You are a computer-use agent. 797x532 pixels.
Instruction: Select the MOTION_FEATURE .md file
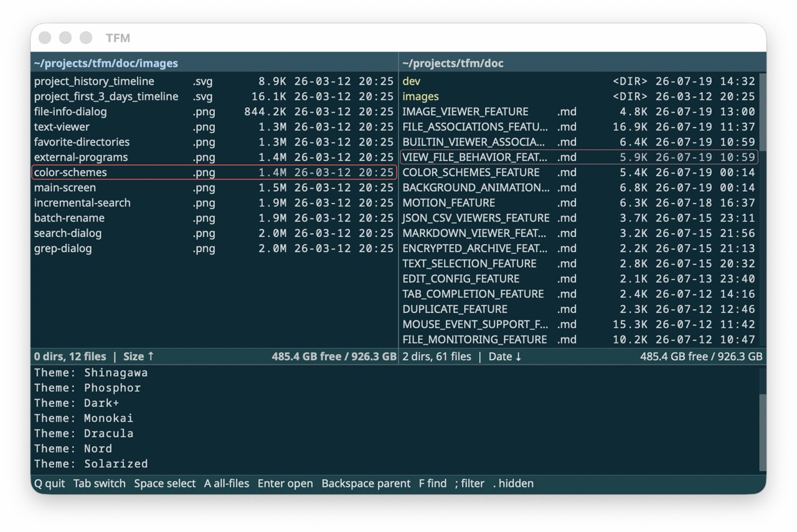coord(579,203)
